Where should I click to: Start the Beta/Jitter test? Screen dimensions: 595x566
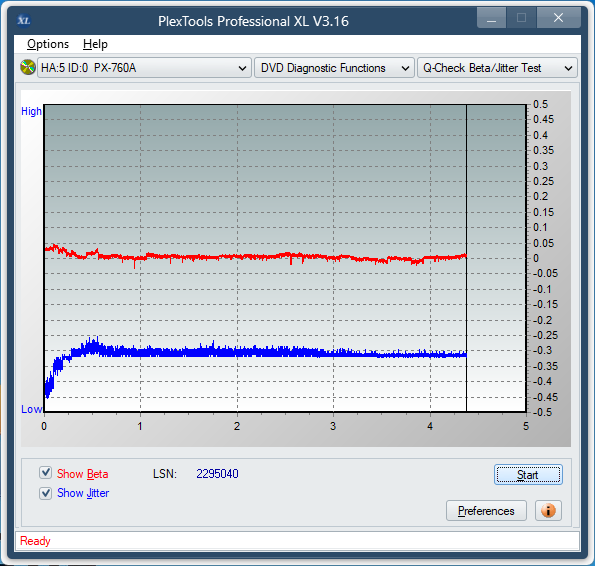coord(528,475)
